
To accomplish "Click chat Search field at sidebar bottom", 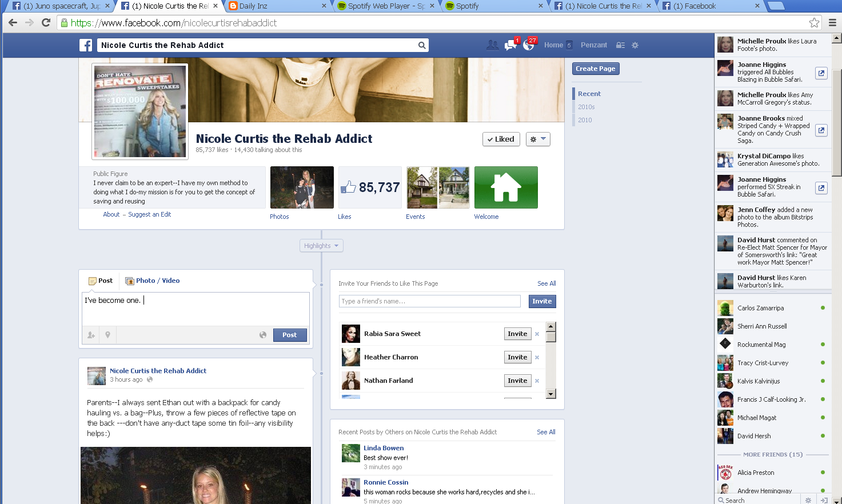I will point(757,500).
